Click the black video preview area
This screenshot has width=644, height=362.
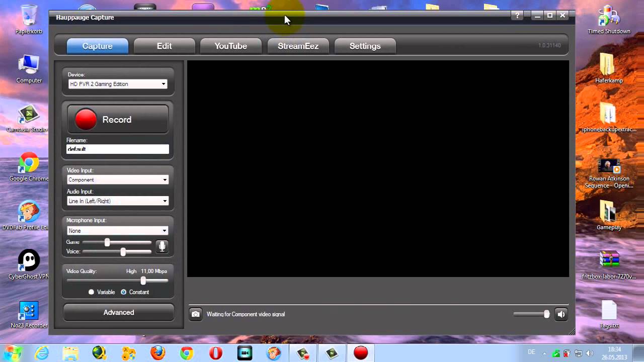click(378, 168)
